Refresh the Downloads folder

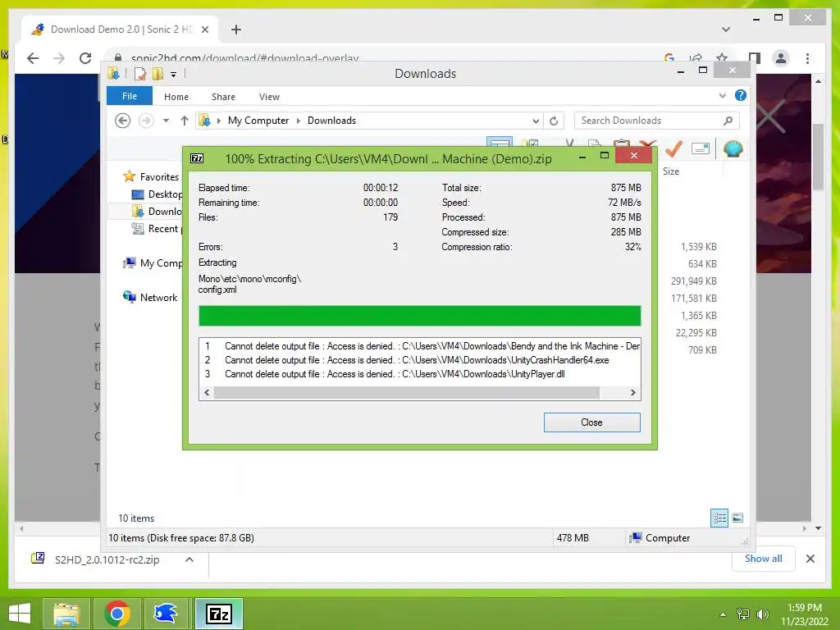(x=554, y=121)
